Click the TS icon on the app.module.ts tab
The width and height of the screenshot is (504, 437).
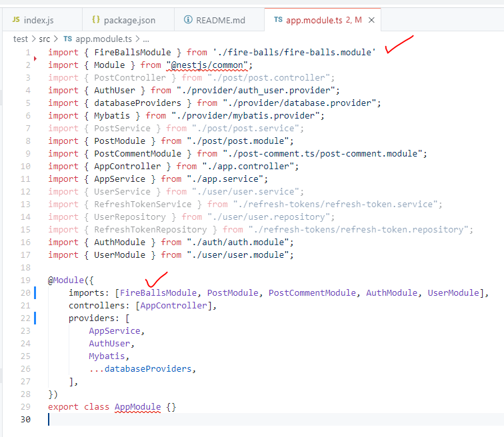coord(277,20)
